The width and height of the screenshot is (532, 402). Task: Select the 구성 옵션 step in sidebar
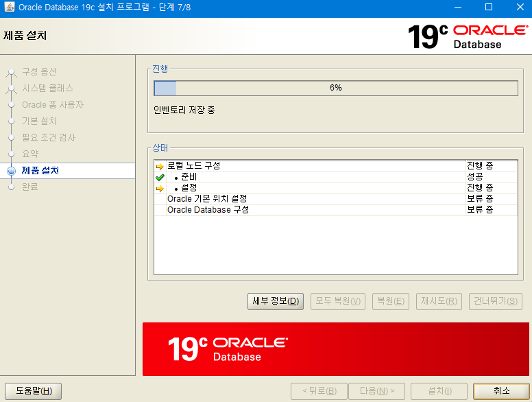click(x=39, y=71)
